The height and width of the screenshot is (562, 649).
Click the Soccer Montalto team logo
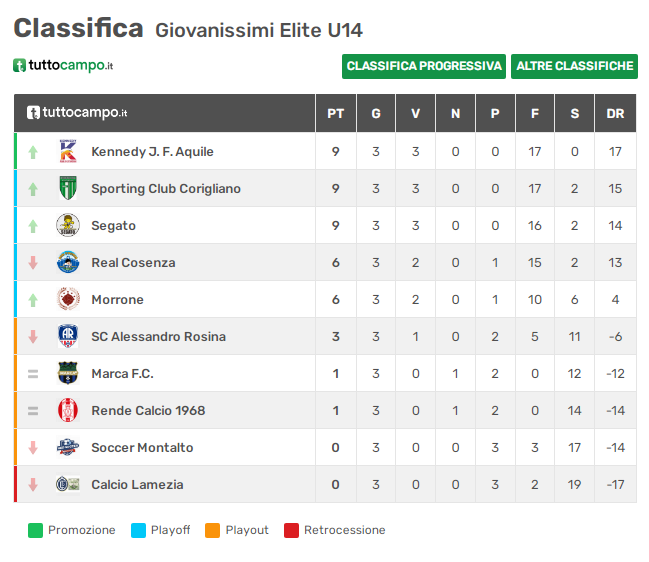click(x=68, y=447)
